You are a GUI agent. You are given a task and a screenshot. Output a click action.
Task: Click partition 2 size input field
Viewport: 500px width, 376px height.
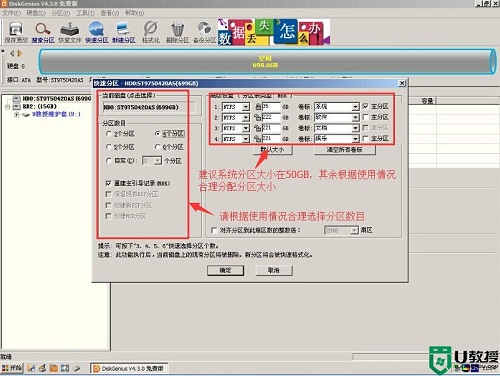pos(271,117)
